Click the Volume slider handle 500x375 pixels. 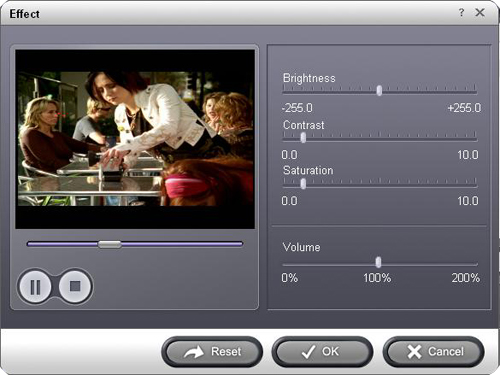coord(378,262)
